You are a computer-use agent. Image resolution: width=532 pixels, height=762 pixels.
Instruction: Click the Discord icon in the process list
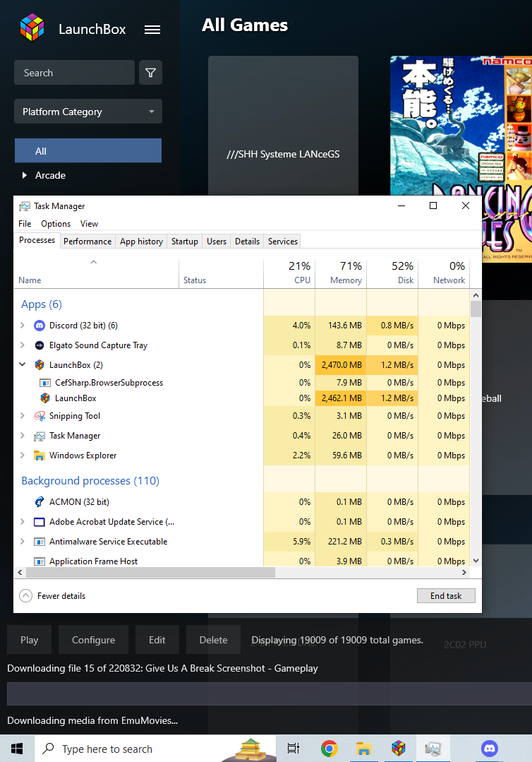tap(40, 326)
